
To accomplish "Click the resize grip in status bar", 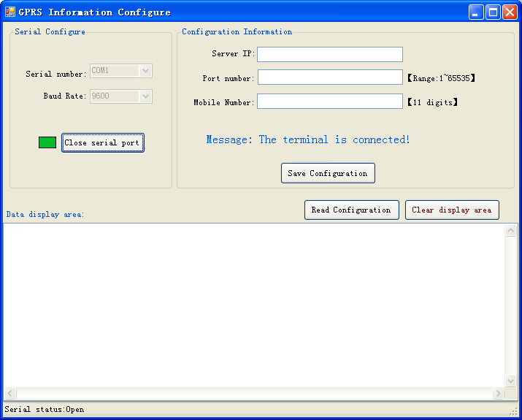I will point(513,412).
